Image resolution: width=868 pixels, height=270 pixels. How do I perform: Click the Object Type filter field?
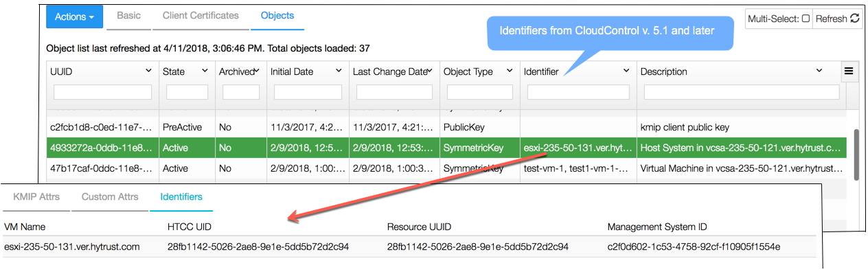pyautogui.click(x=479, y=92)
